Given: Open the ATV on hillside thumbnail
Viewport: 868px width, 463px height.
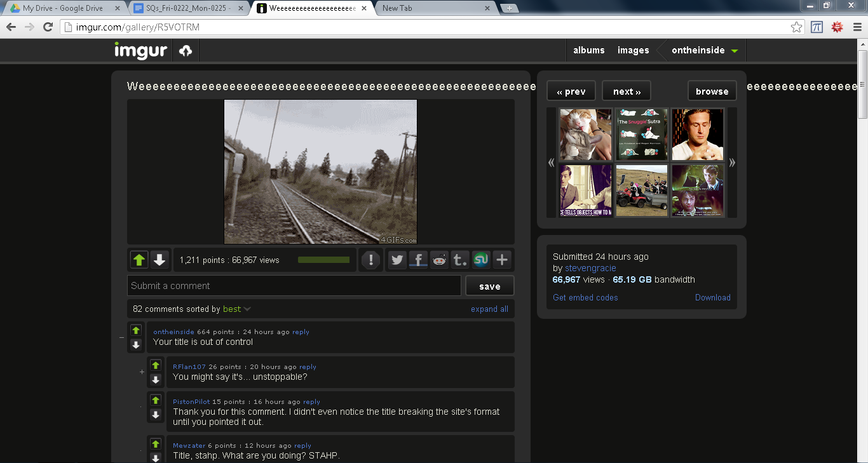Looking at the screenshot, I should tap(641, 191).
